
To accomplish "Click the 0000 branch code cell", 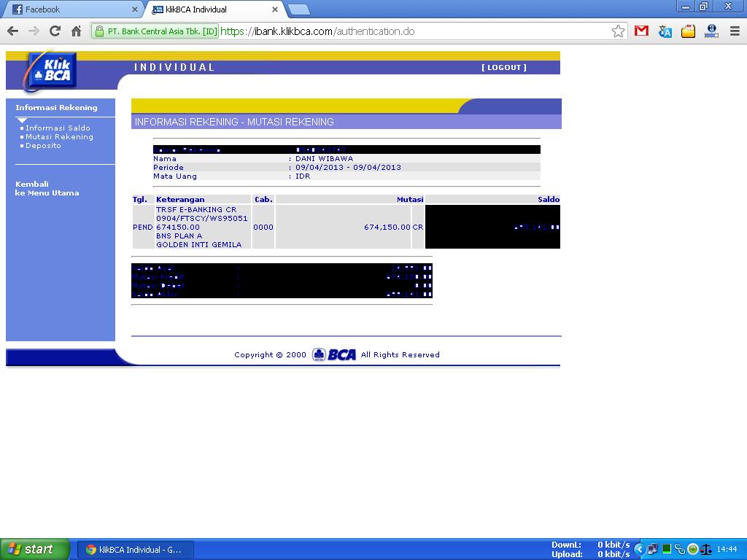I will (x=263, y=227).
